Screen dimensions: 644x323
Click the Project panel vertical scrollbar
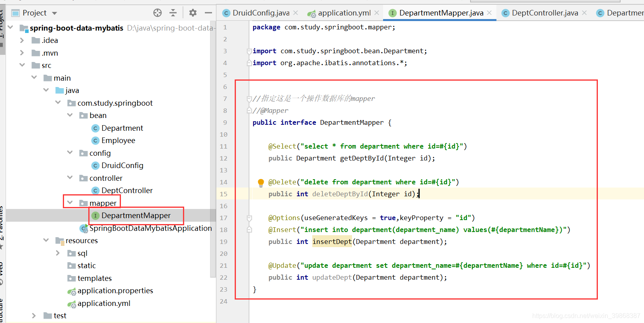click(213, 149)
